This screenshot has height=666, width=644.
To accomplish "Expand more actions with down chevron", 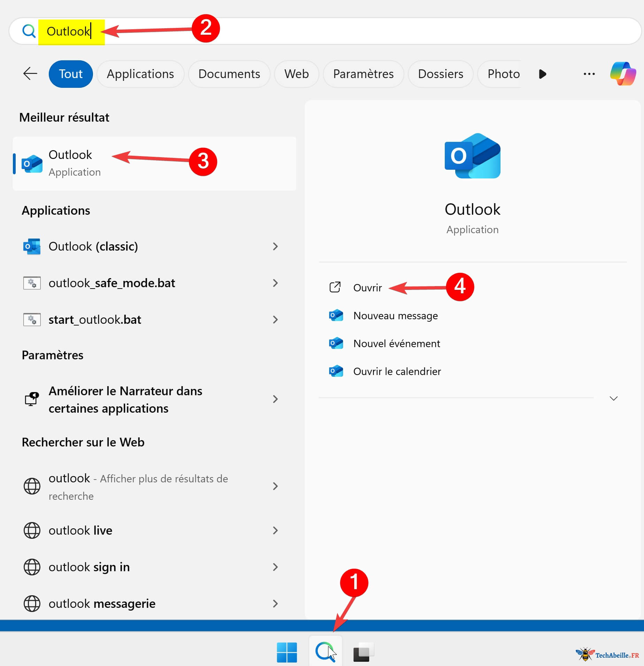I will pyautogui.click(x=614, y=398).
